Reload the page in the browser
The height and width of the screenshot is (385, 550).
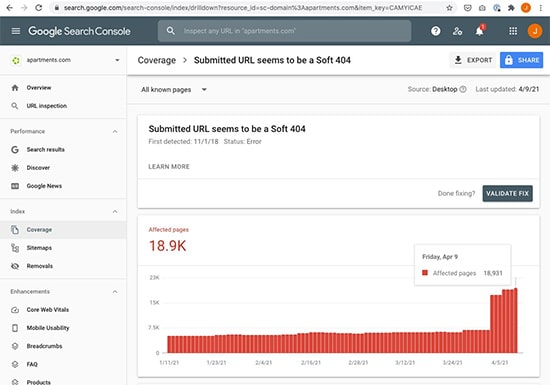[x=39, y=7]
